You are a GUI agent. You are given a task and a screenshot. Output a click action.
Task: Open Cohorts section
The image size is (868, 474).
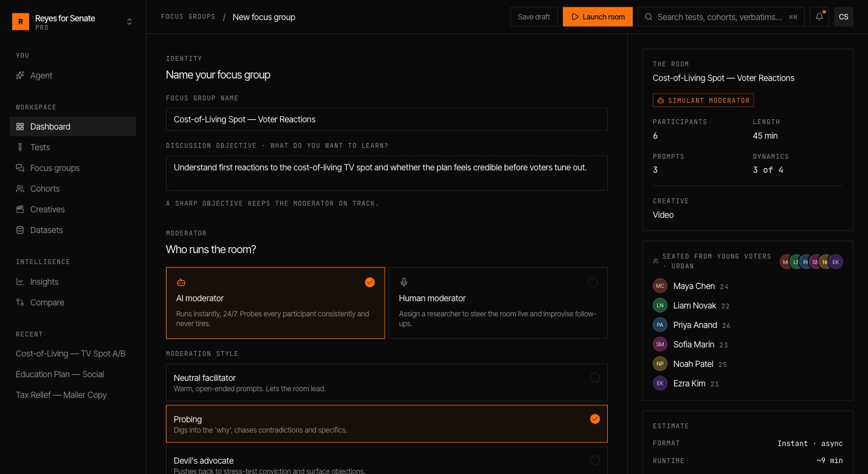pyautogui.click(x=73, y=189)
